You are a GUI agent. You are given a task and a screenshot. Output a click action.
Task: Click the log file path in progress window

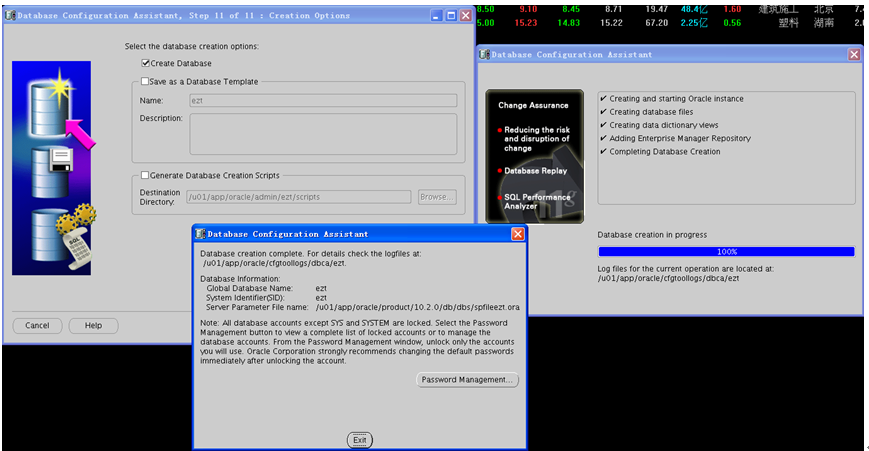tap(668, 278)
